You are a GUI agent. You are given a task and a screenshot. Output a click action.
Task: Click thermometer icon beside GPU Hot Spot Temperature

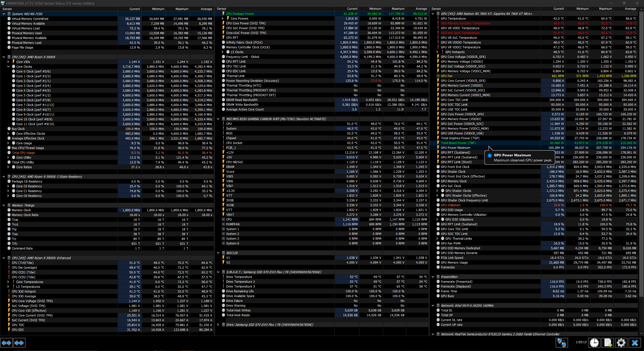(x=438, y=33)
